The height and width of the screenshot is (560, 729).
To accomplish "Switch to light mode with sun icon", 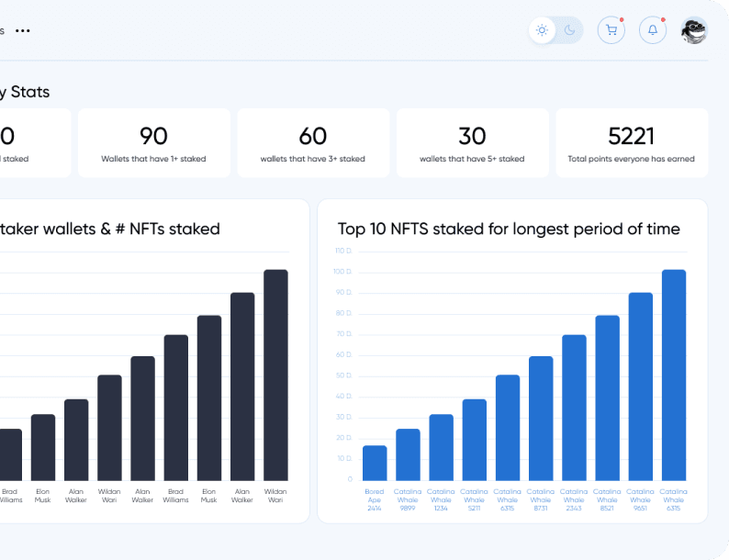I will tap(543, 30).
